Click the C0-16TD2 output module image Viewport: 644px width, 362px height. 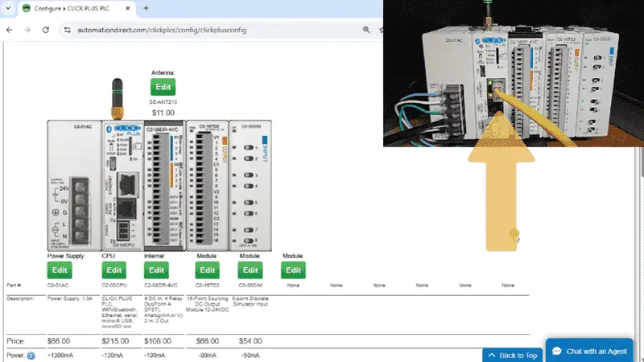208,186
